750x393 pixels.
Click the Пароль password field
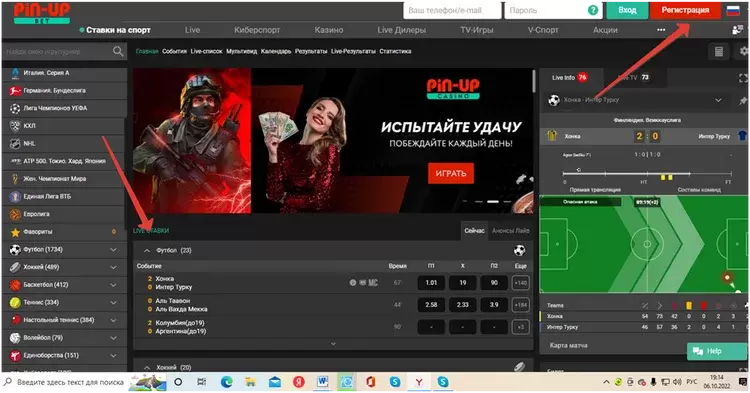pyautogui.click(x=553, y=10)
